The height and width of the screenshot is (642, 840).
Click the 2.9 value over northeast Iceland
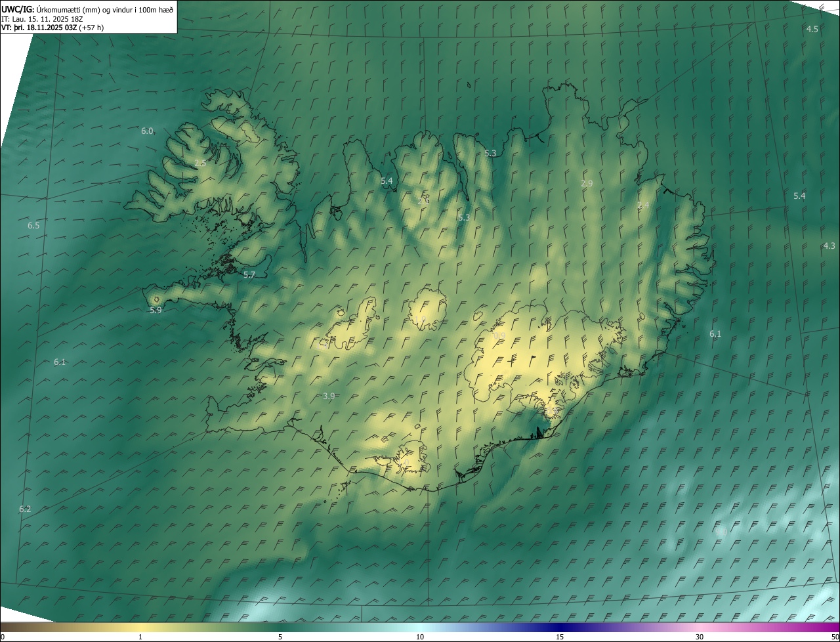point(587,184)
